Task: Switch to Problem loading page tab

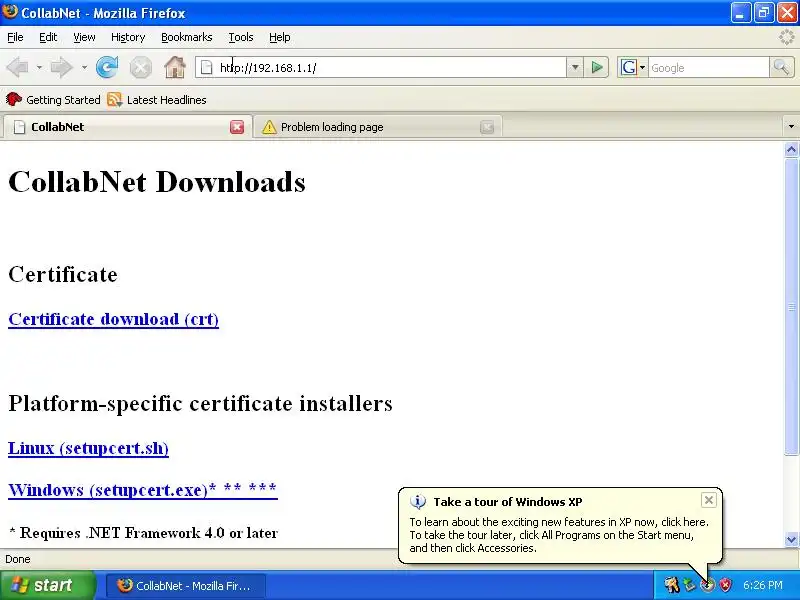Action: click(378, 127)
